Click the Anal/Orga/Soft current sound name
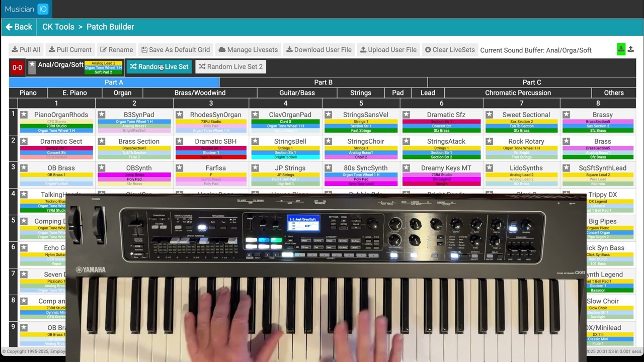Viewport: 644px width, 362px height. tap(60, 65)
